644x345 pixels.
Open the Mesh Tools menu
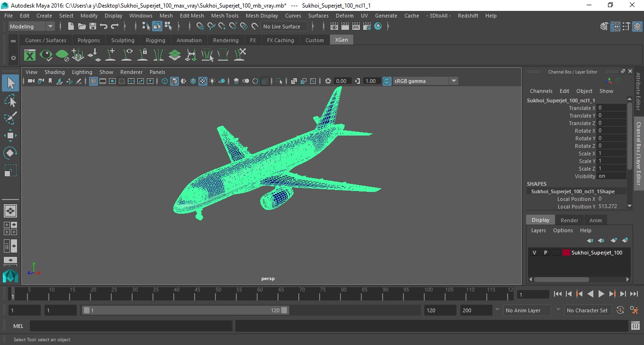point(224,16)
